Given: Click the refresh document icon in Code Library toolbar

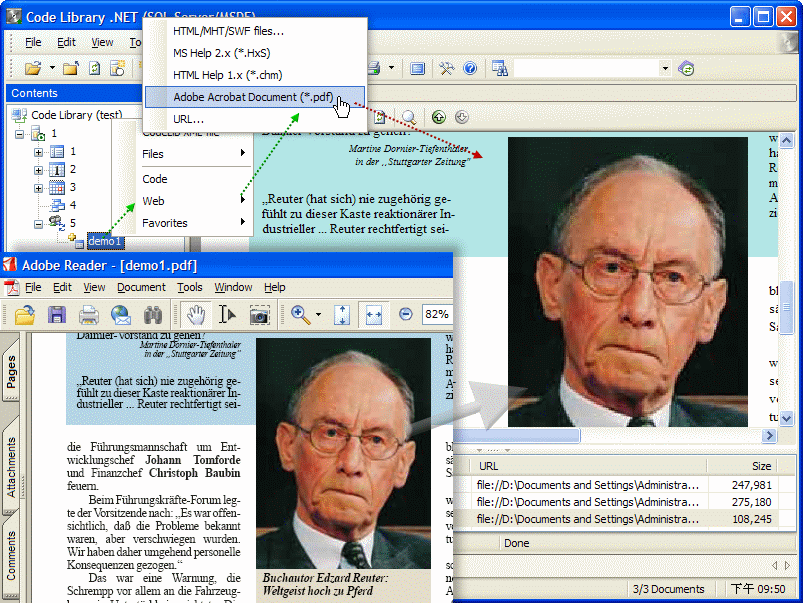Looking at the screenshot, I should 95,68.
